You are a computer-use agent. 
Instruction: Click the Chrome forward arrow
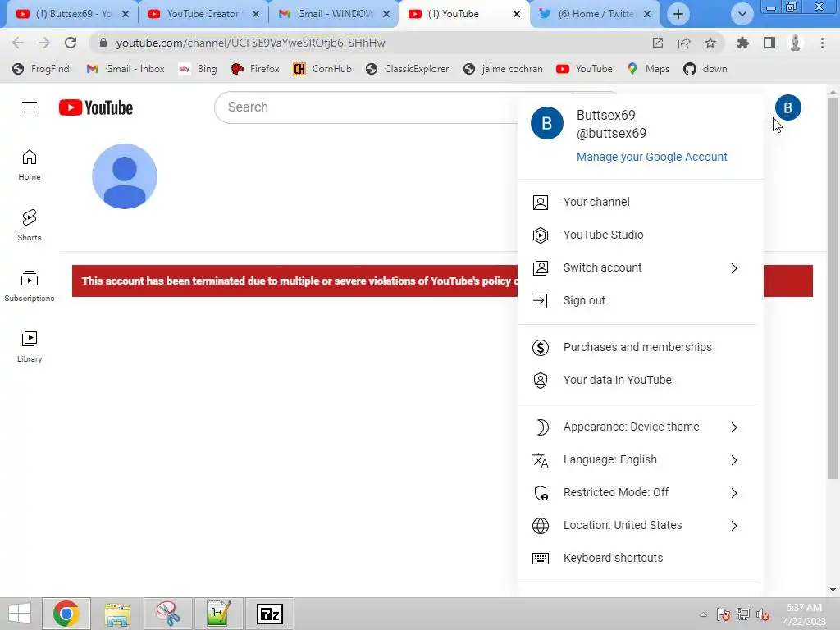[44, 43]
